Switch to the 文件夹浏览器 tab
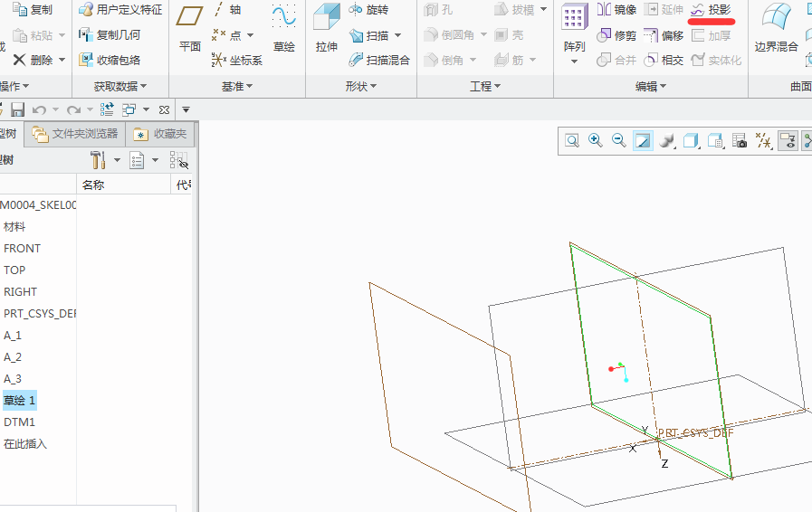 [75, 134]
